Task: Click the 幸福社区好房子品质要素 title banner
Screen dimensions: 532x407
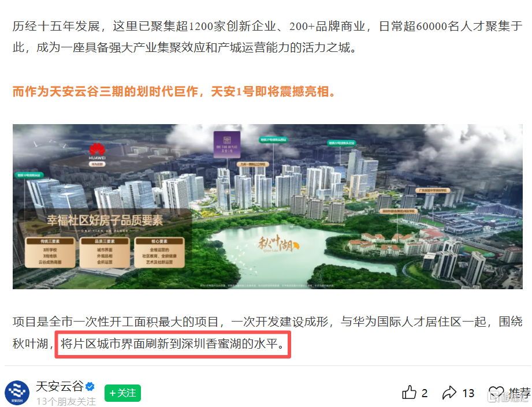Action: [x=105, y=221]
